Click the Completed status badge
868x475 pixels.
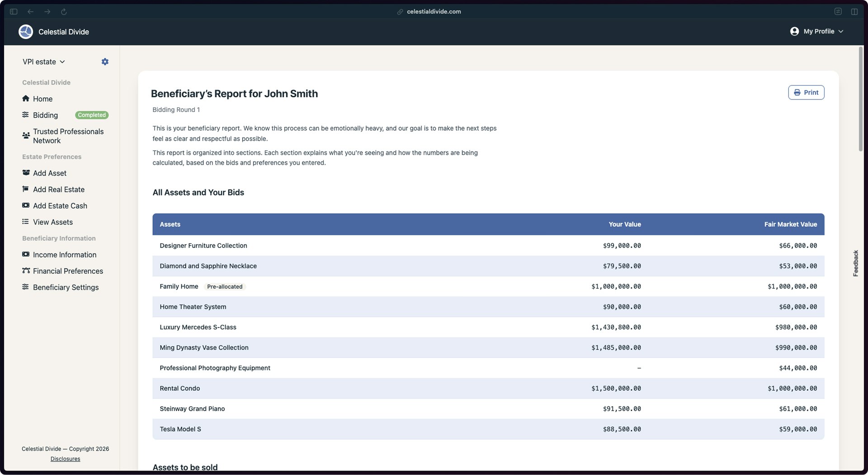(92, 115)
